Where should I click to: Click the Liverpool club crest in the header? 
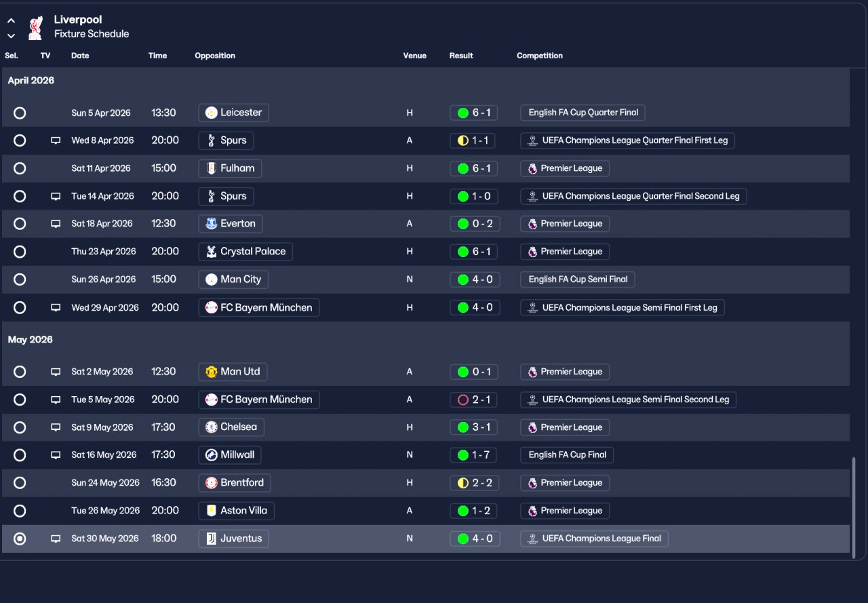pyautogui.click(x=35, y=27)
